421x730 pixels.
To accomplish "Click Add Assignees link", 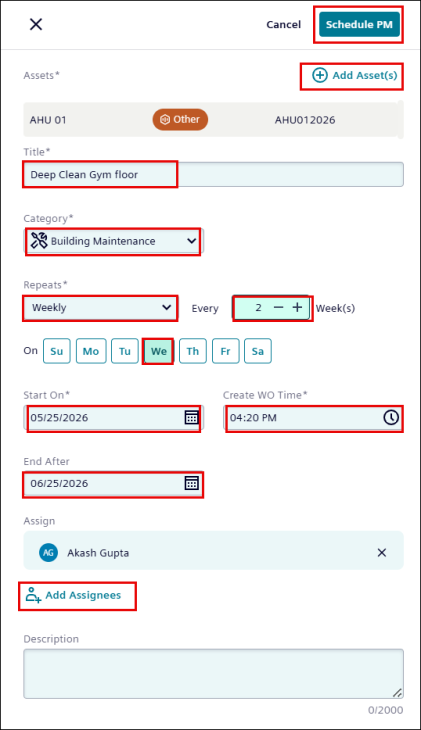I will (74, 595).
